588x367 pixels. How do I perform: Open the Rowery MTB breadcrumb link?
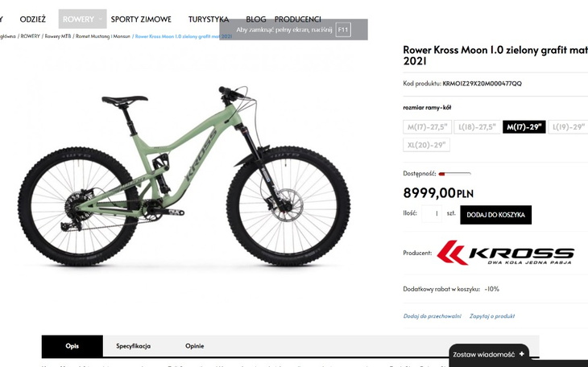click(x=58, y=36)
